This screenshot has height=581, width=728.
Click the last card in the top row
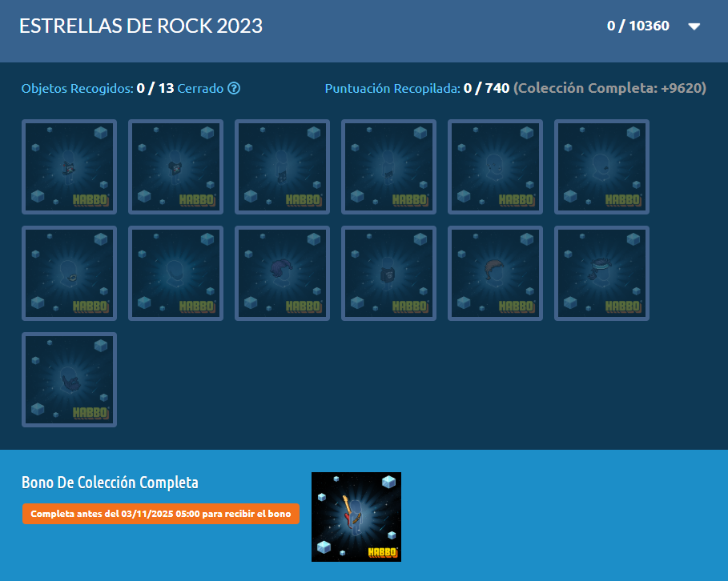coord(601,167)
